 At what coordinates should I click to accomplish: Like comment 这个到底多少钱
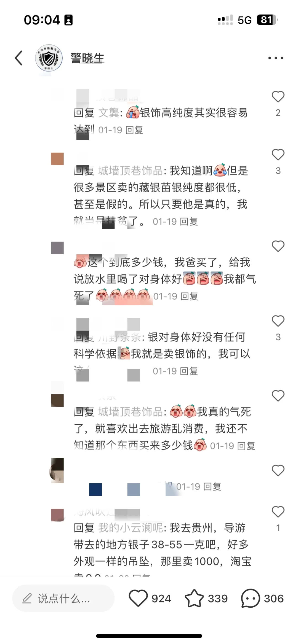278,246
